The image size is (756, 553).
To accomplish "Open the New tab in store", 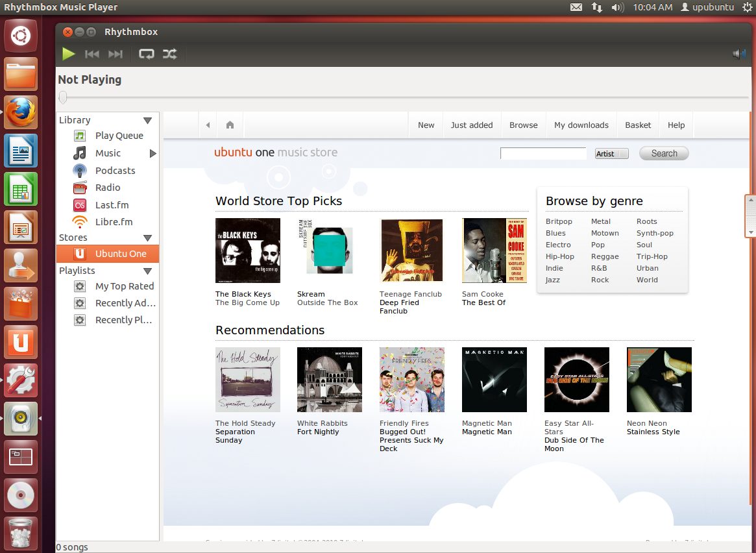I will point(426,125).
